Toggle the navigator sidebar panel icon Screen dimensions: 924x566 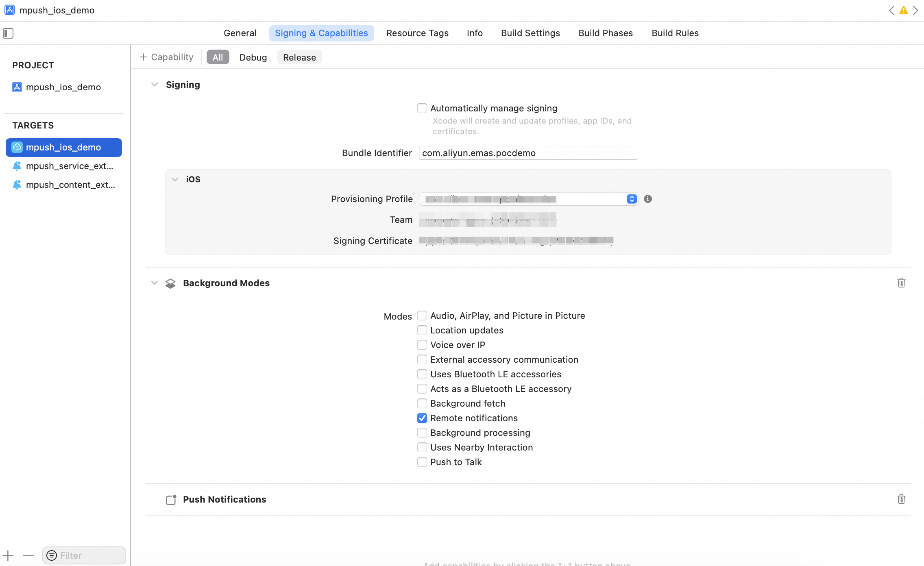click(x=8, y=33)
